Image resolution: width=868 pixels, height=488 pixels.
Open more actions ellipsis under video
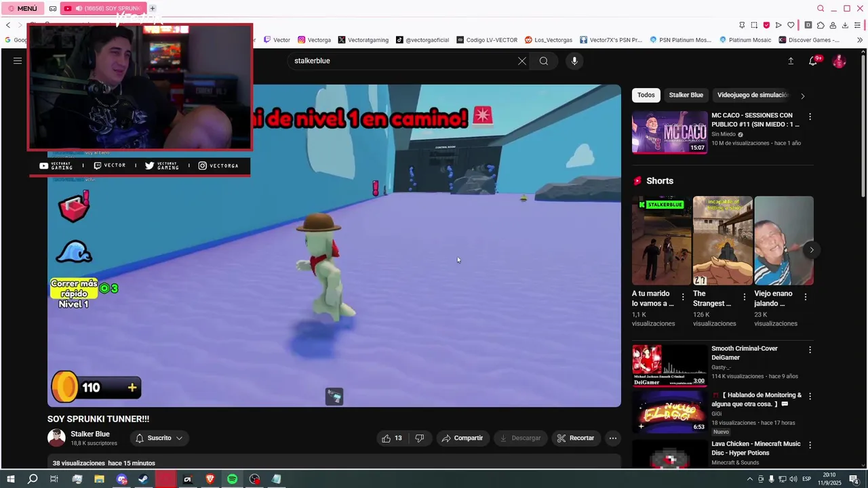[613, 439]
